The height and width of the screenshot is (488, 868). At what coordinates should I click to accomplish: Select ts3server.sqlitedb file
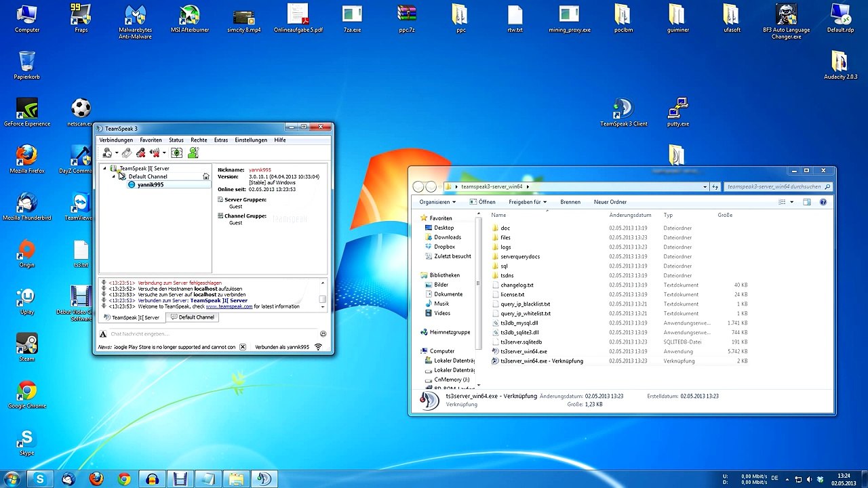(517, 342)
